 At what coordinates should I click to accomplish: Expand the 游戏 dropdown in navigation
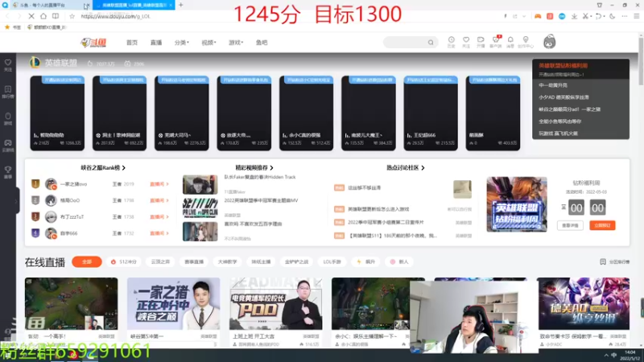coord(236,43)
